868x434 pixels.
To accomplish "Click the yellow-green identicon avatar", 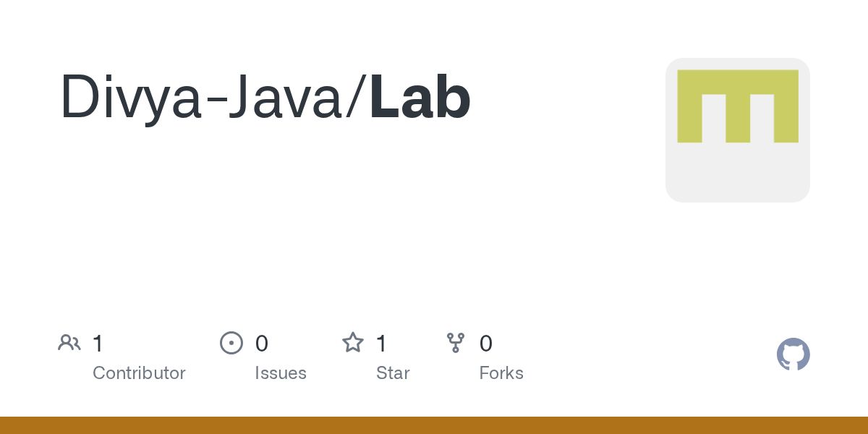I will coord(738,106).
